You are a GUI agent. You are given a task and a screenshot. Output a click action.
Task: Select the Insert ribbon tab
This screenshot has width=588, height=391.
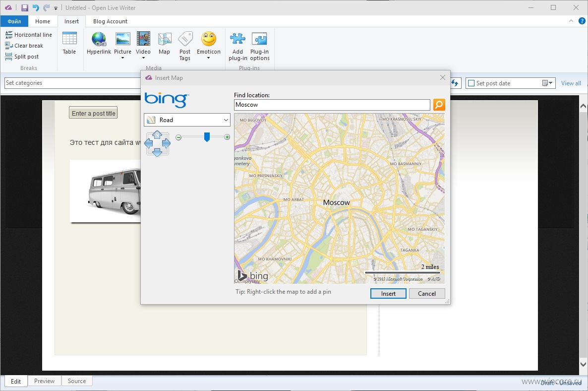[71, 21]
